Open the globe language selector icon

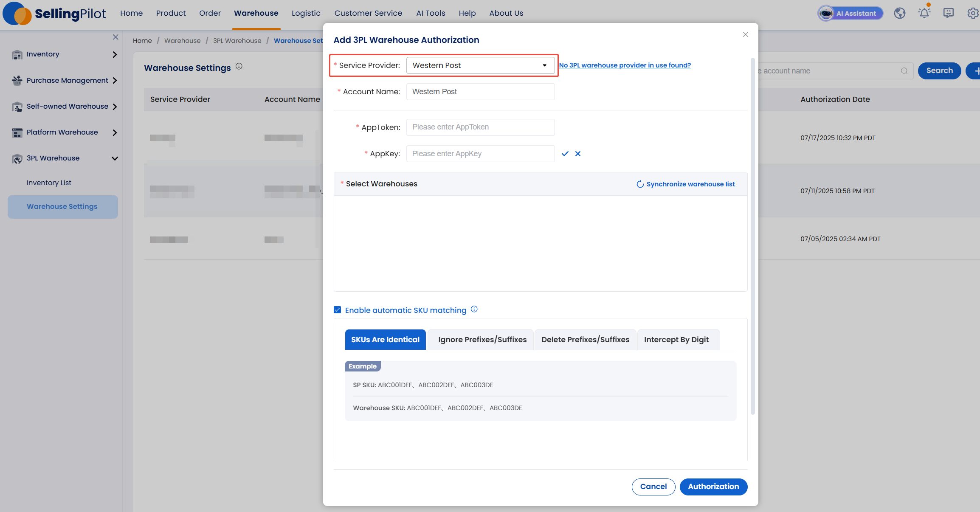coord(899,13)
